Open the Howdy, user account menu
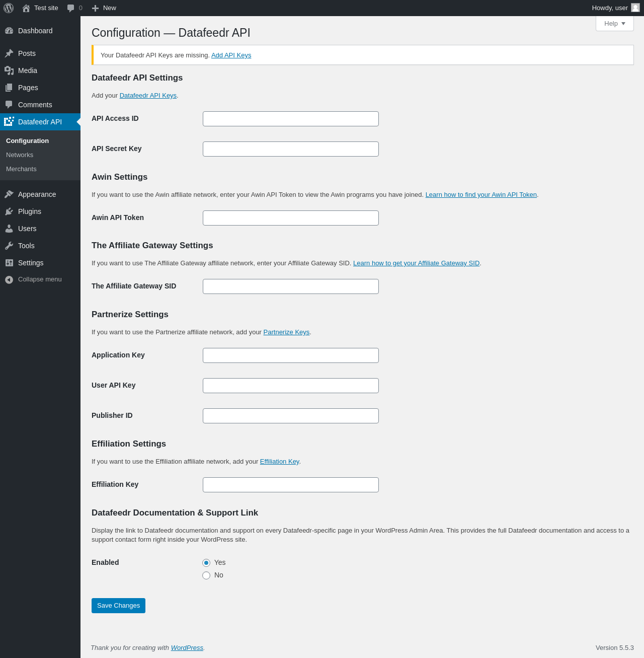 point(610,8)
